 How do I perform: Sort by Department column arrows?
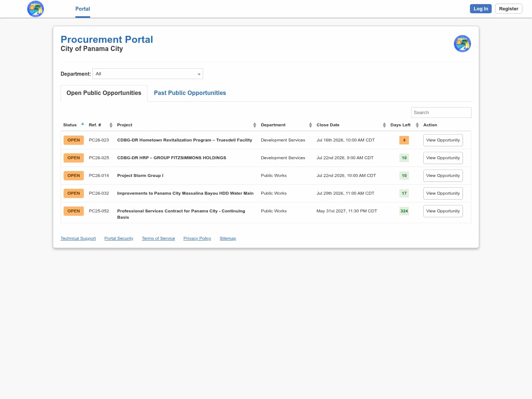coord(310,125)
